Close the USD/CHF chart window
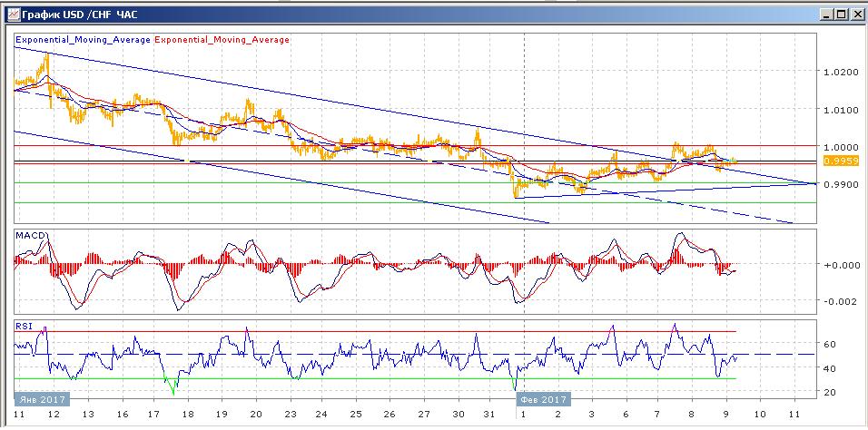868x430 pixels. click(x=856, y=14)
